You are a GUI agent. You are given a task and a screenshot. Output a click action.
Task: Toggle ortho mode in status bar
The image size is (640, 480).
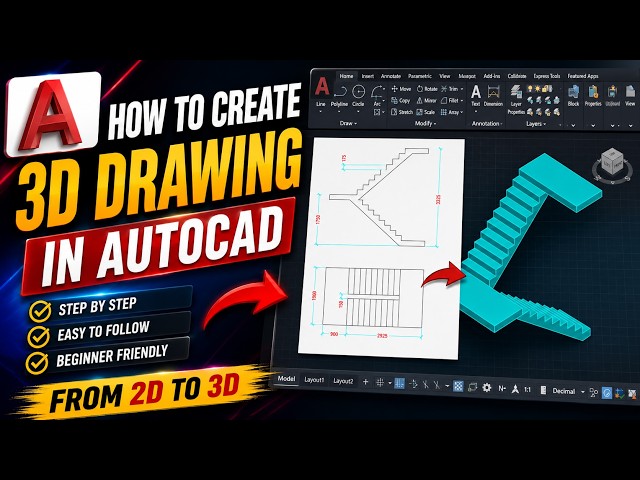[413, 384]
